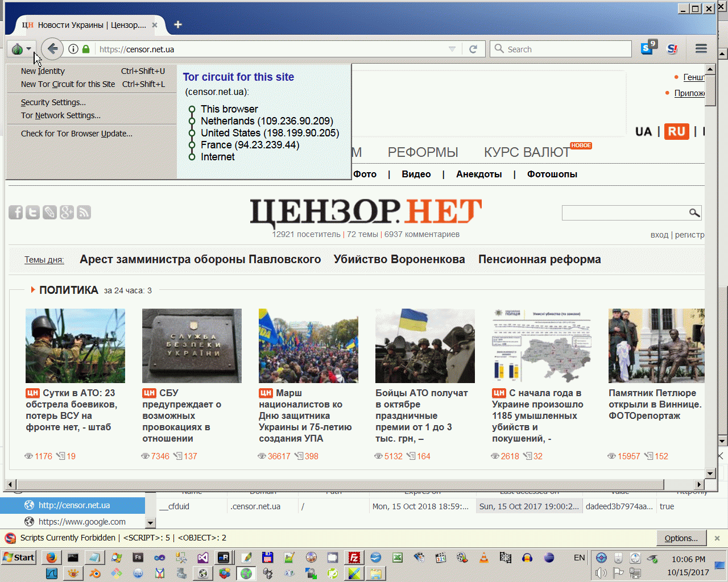Screen dimensions: 728x582
Task: Open the murders infographic map thumbnail
Action: click(x=541, y=346)
